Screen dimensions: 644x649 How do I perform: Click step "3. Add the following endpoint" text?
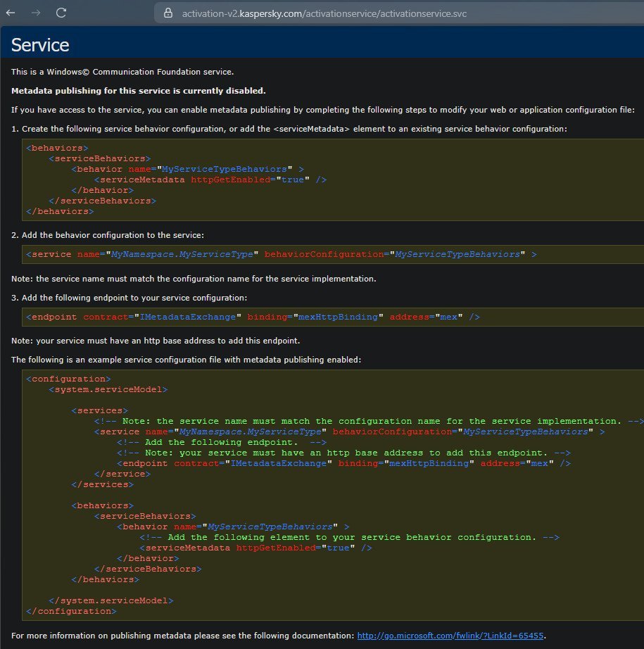tap(129, 298)
